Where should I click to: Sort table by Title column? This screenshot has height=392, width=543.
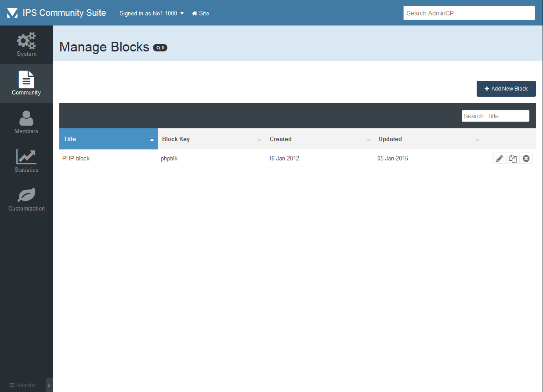coord(108,139)
